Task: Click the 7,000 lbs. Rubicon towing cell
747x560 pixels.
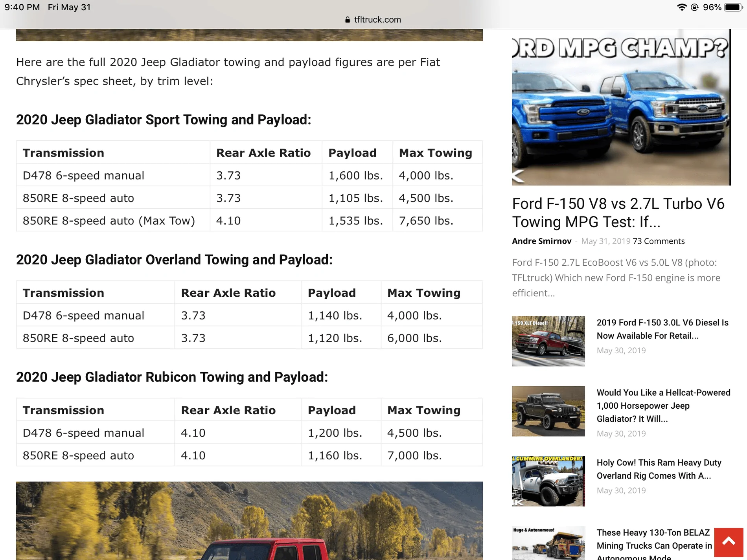Action: coord(431,455)
